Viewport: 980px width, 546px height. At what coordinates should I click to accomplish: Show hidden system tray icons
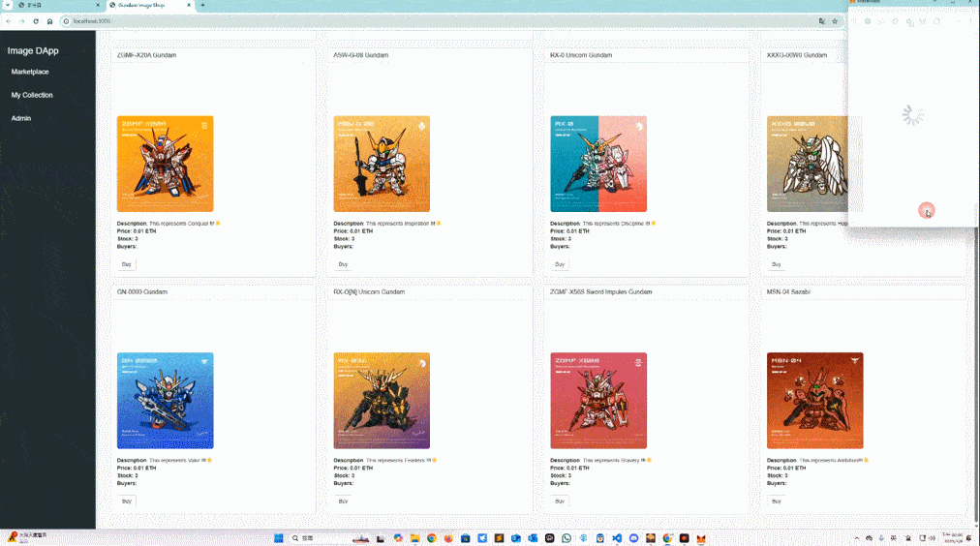(x=857, y=538)
